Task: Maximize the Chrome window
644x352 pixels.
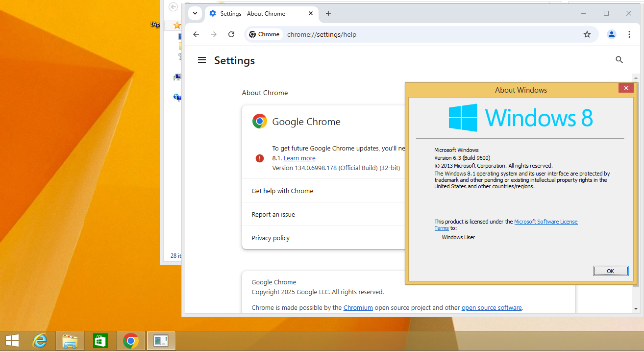Action: click(x=606, y=13)
